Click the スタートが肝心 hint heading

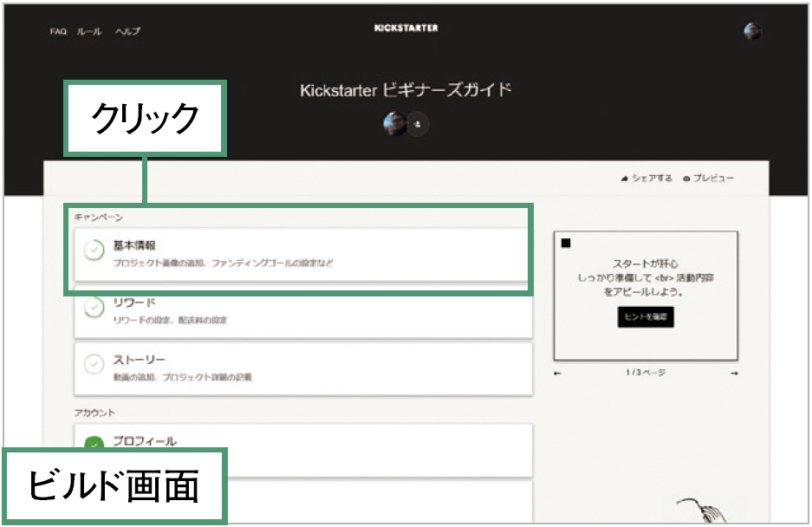pyautogui.click(x=646, y=263)
